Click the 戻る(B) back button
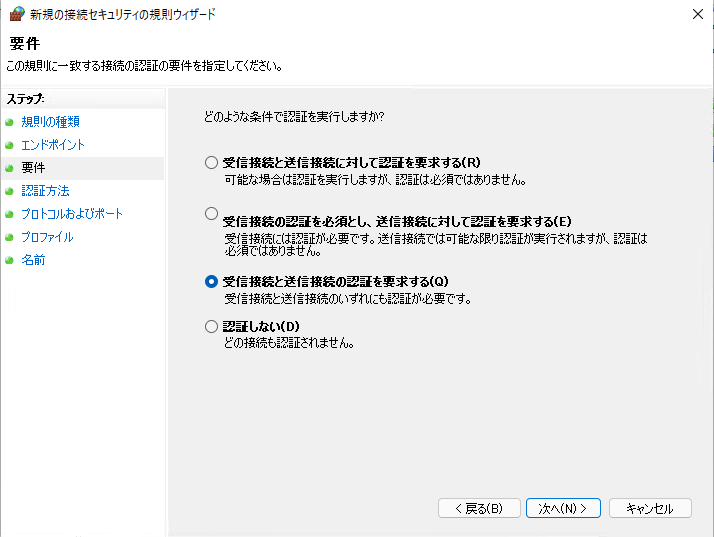714x537 pixels. (x=479, y=508)
